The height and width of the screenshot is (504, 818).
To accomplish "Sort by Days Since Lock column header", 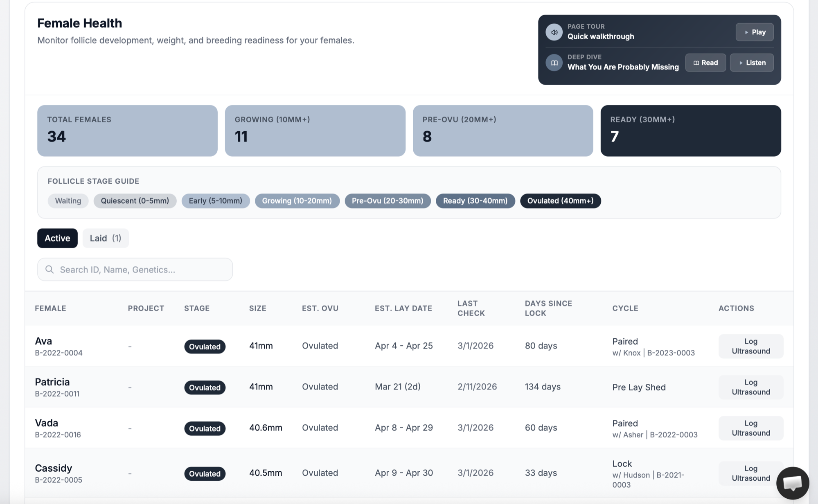I will 548,308.
